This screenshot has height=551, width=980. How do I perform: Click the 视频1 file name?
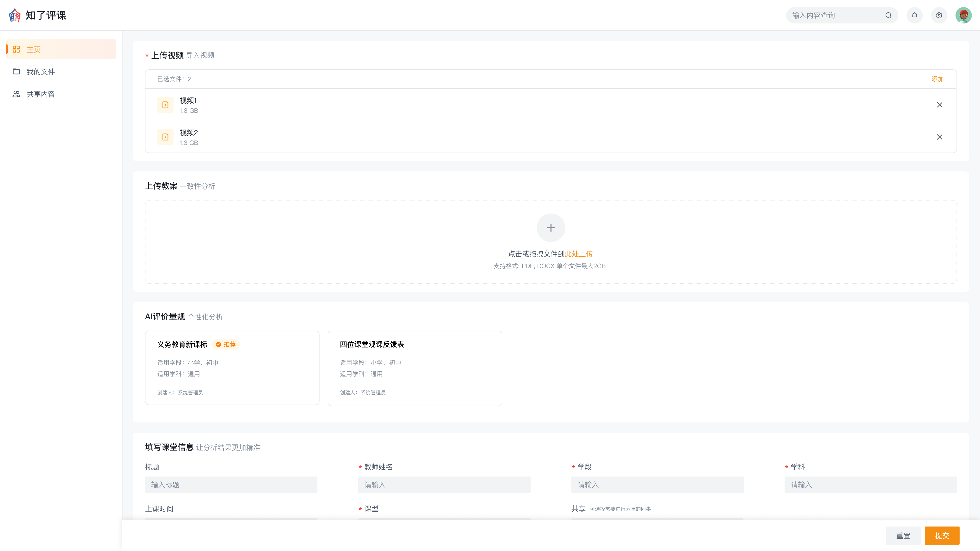188,101
